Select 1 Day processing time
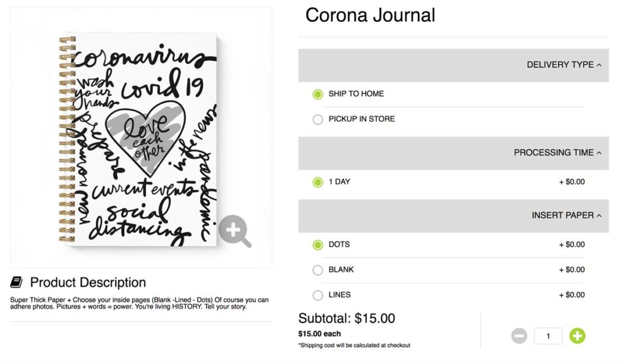Screen dimensions: 626x364 [318, 182]
